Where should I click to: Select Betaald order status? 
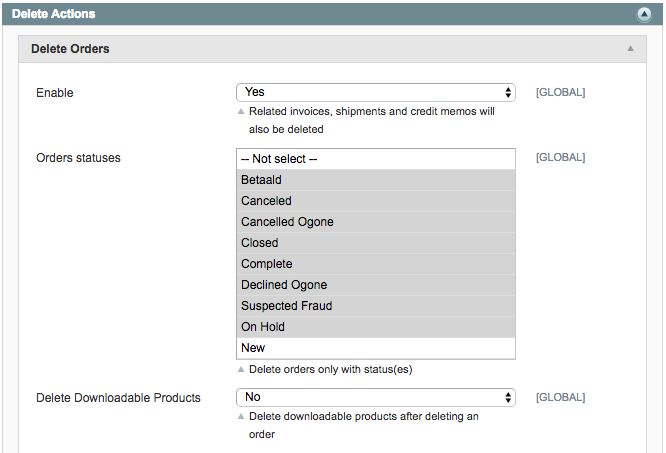[x=376, y=180]
